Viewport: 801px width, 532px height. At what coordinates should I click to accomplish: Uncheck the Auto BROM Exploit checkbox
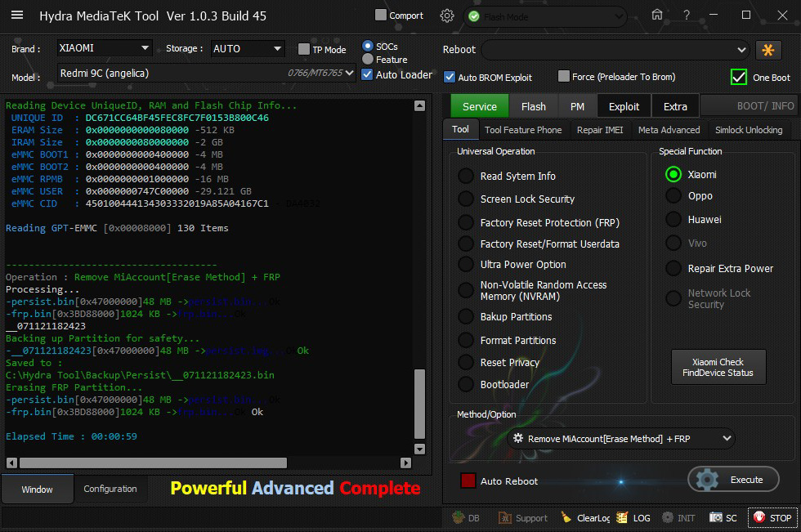[x=450, y=77]
